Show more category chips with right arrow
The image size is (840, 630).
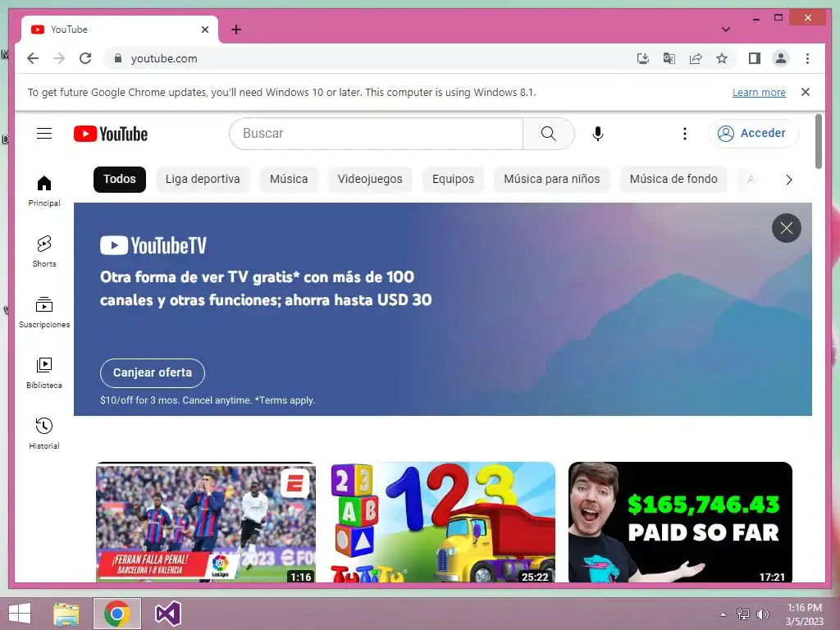788,180
